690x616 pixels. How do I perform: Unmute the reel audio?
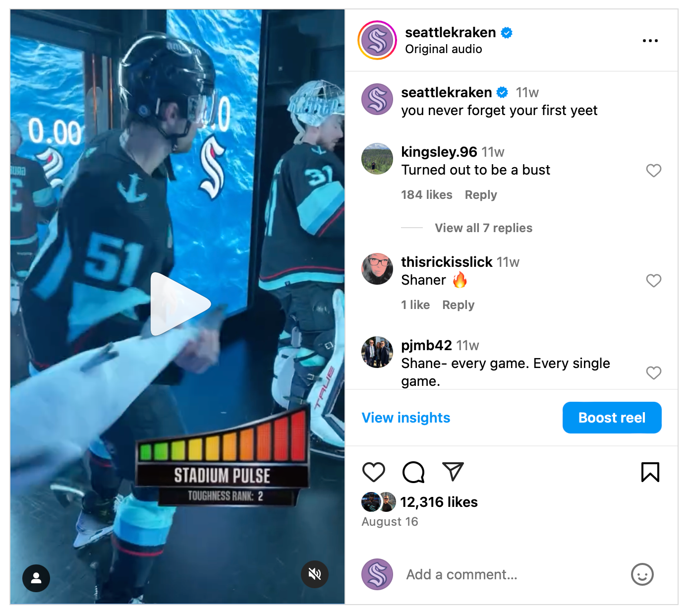(315, 574)
